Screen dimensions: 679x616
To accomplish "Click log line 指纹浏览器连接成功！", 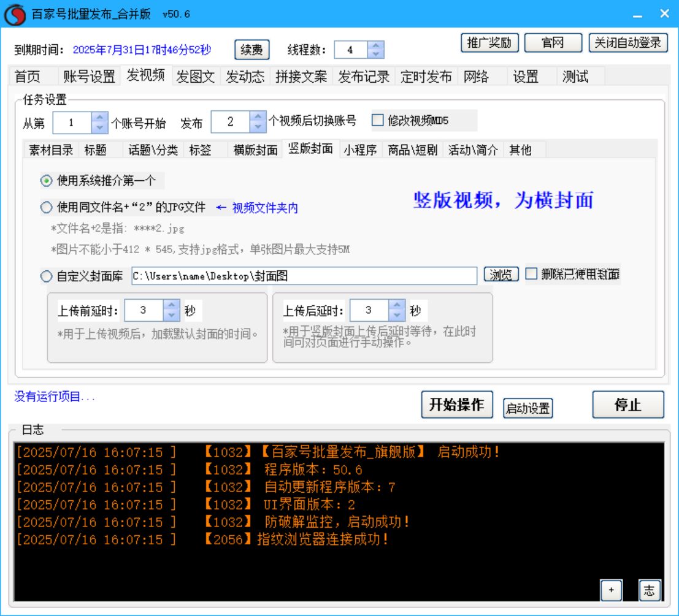I will click(x=323, y=539).
